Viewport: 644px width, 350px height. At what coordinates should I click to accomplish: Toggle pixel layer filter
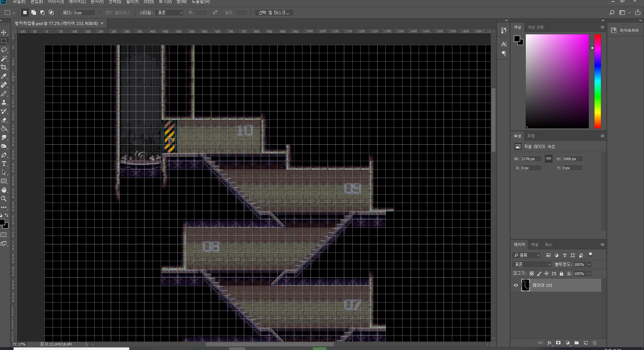[x=548, y=255]
